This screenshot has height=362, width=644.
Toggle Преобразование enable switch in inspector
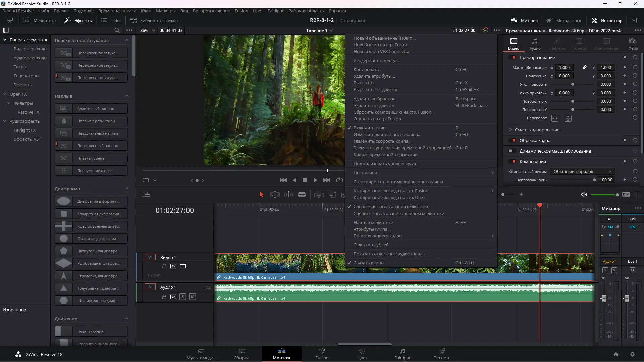coord(512,57)
